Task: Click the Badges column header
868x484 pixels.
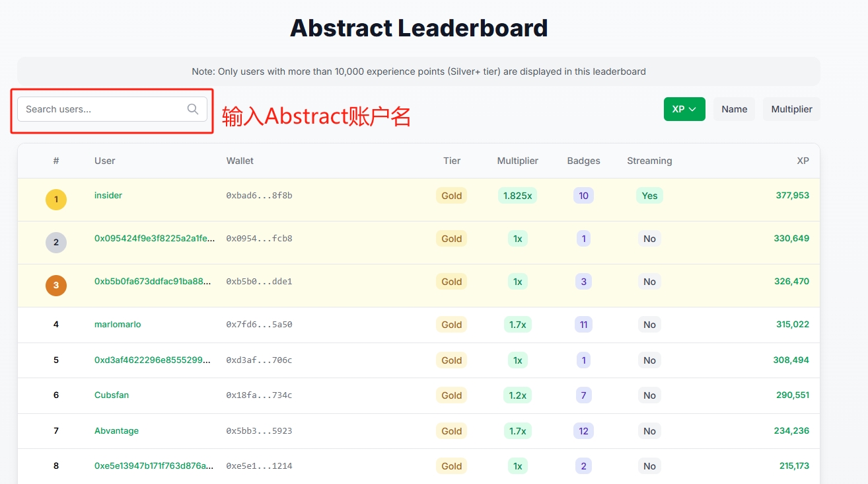Action: coord(583,161)
